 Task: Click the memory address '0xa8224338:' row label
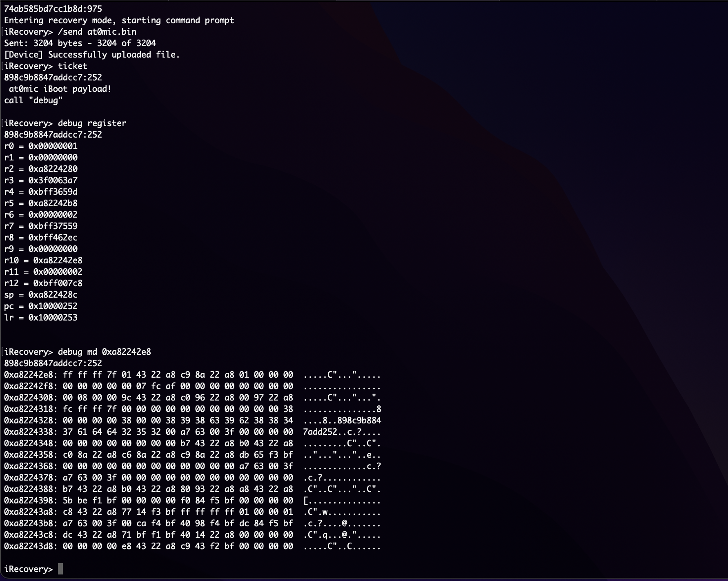pyautogui.click(x=31, y=432)
